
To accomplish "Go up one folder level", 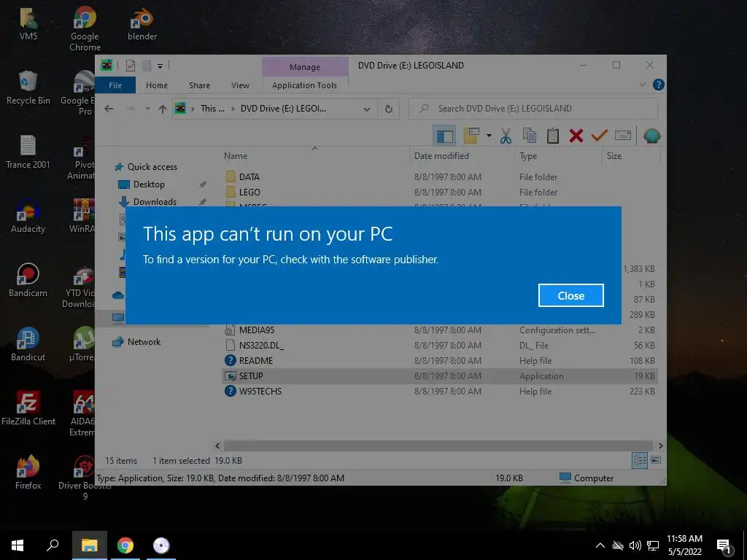I will pyautogui.click(x=163, y=109).
